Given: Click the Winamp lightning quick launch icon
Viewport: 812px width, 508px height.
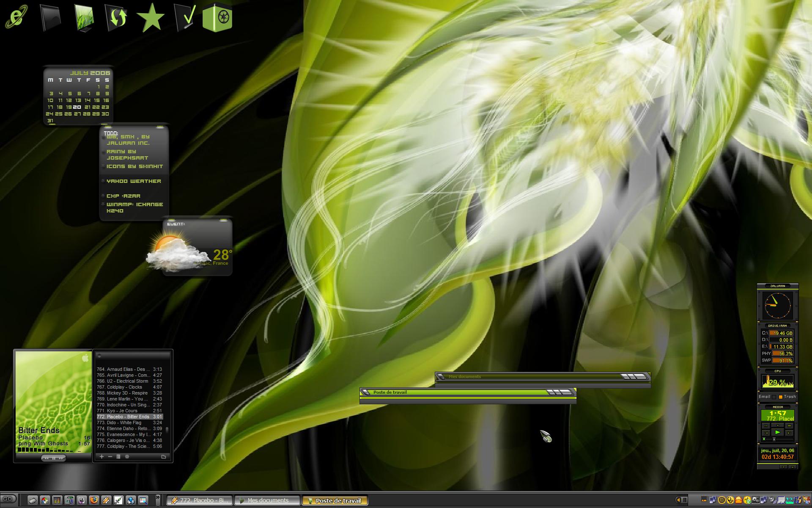Looking at the screenshot, I should [x=106, y=500].
